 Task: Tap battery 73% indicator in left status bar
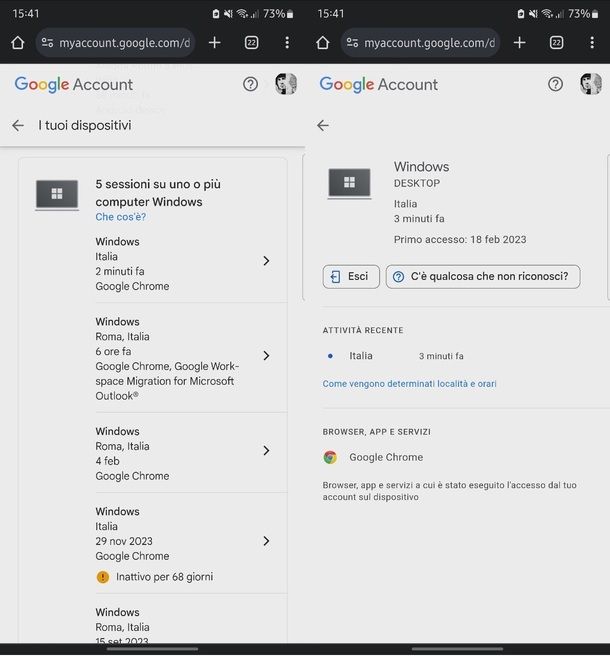pos(278,14)
